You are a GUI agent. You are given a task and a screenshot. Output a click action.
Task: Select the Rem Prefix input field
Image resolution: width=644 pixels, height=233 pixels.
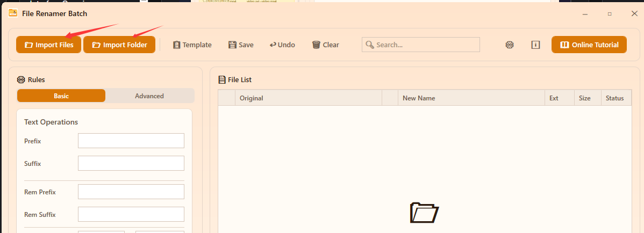click(x=131, y=192)
